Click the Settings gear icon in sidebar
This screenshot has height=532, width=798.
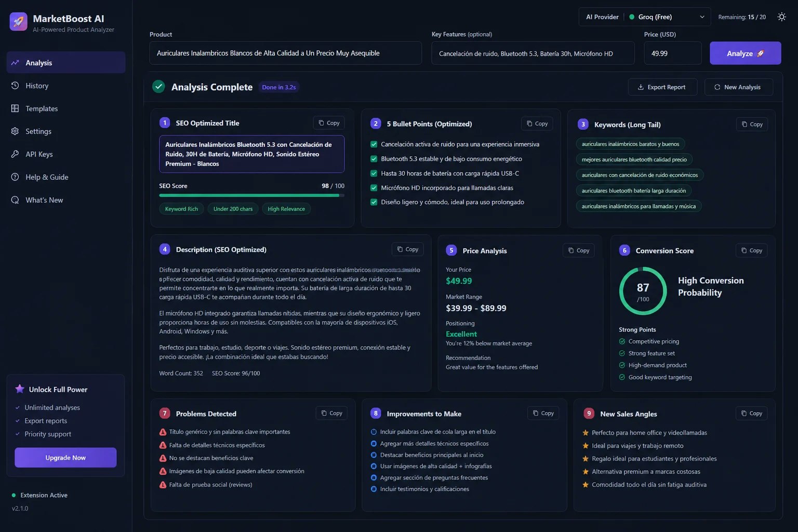pos(15,131)
